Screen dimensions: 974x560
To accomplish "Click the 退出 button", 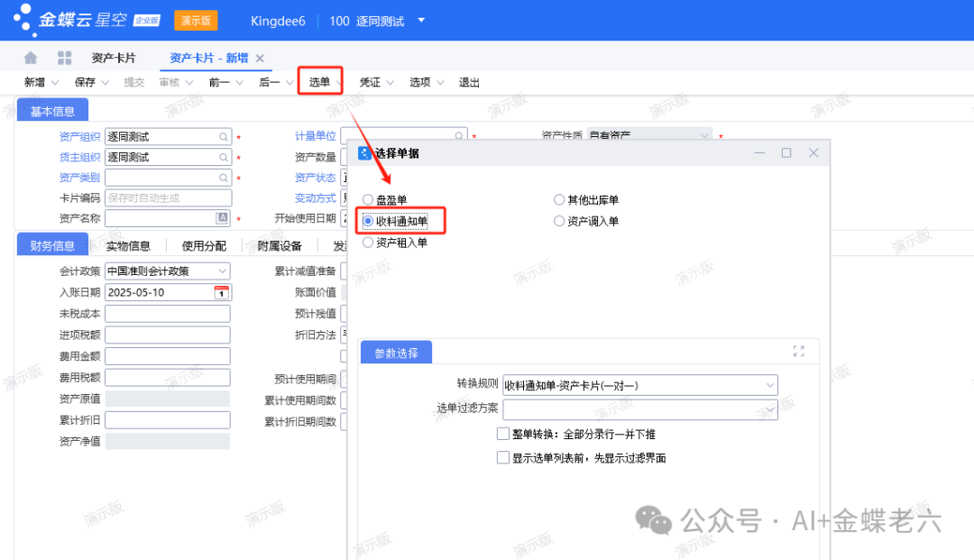I will (x=469, y=82).
